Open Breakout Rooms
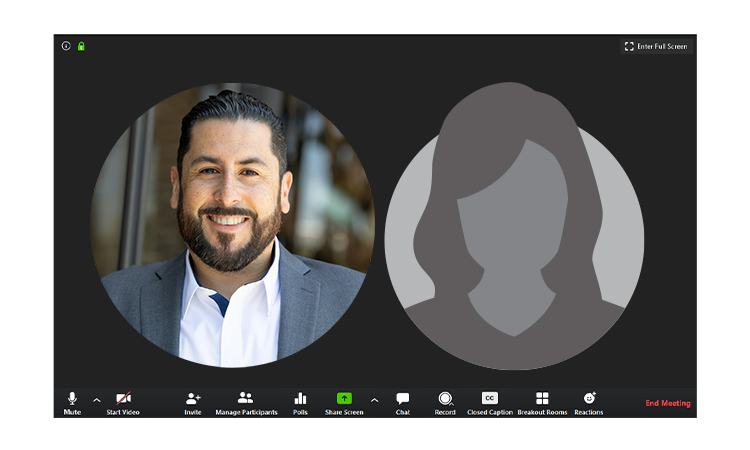The image size is (750, 450). [x=542, y=403]
